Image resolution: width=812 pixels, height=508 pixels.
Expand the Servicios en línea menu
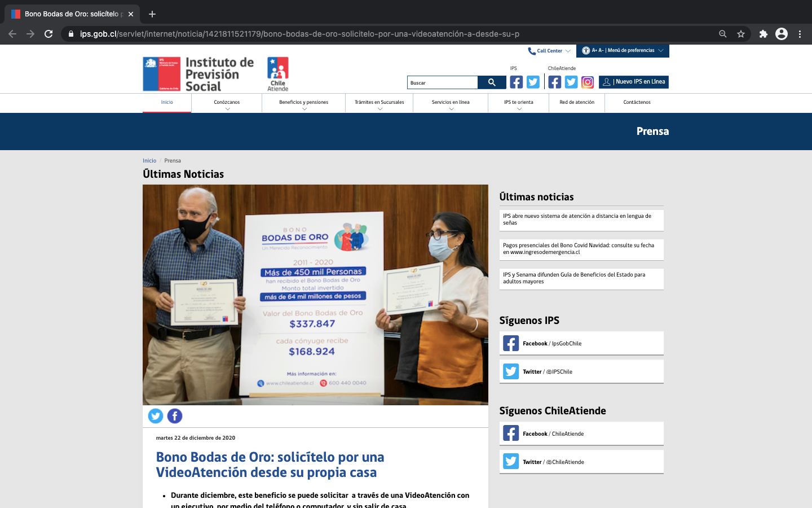pyautogui.click(x=451, y=103)
